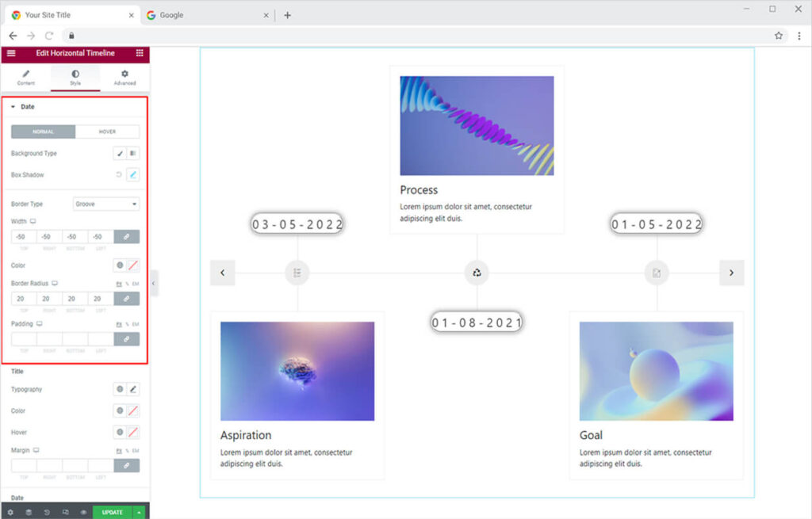This screenshot has width=812, height=519.
Task: Switch to the Advanced tab
Action: coord(124,77)
